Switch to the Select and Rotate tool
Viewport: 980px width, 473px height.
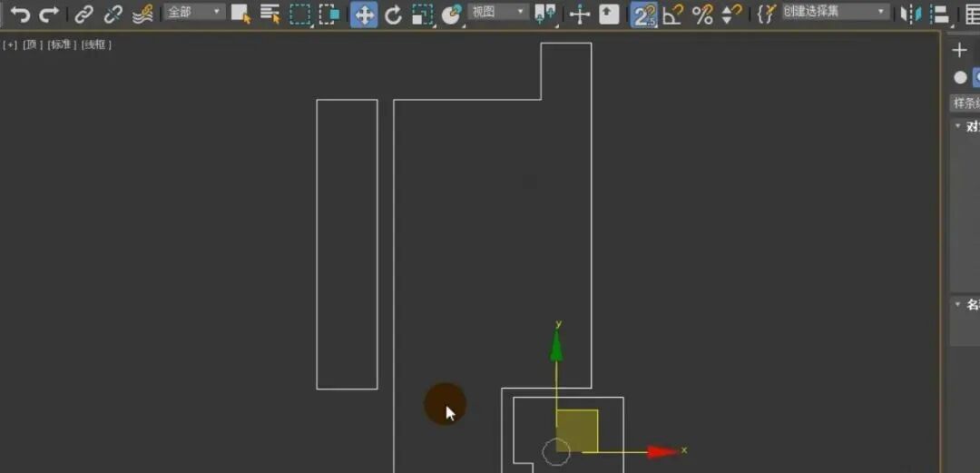pos(393,15)
